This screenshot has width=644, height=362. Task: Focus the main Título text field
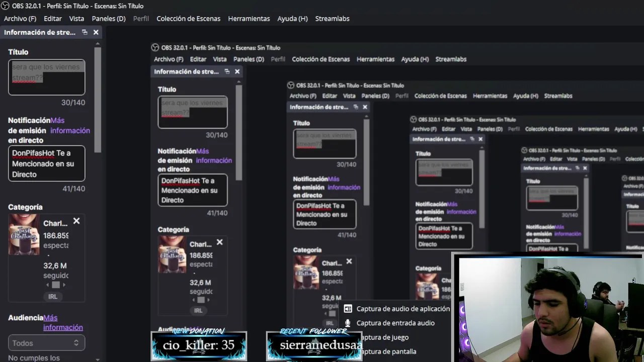pos(46,77)
